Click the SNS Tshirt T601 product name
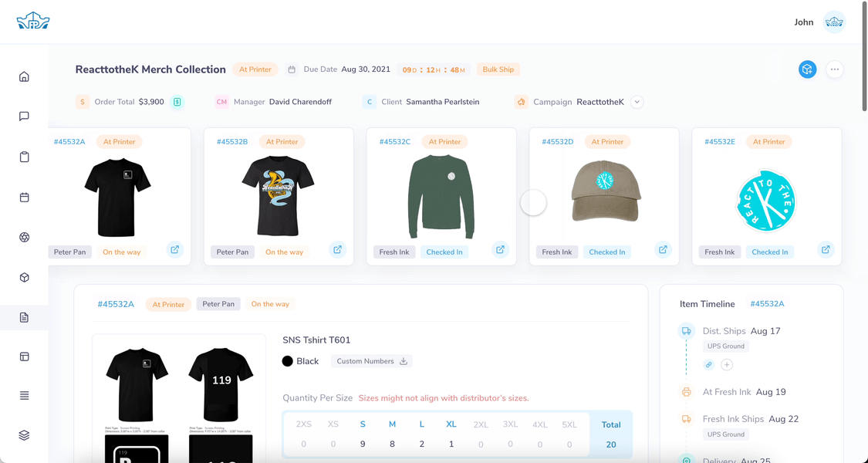This screenshot has height=463, width=868. pyautogui.click(x=316, y=340)
